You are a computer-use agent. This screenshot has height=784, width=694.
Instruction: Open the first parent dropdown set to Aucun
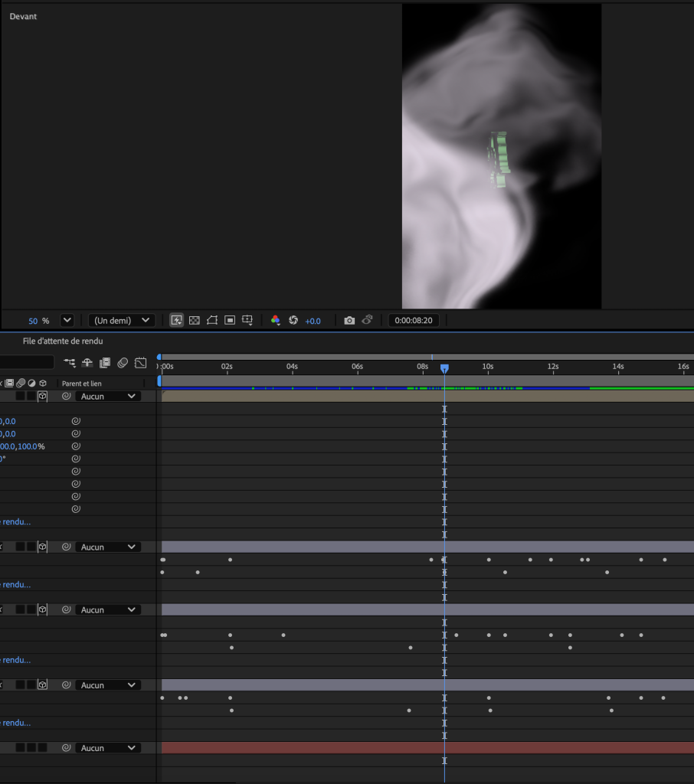pyautogui.click(x=107, y=396)
